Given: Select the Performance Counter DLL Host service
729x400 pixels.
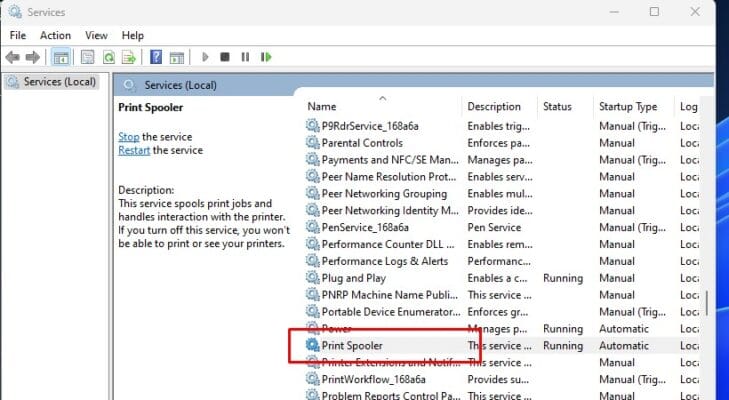Looking at the screenshot, I should click(x=502, y=244).
